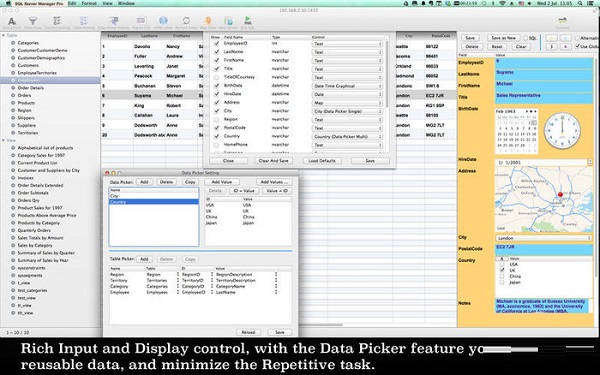
Task: Open the Address control dropdown showing Map
Action: pos(347,103)
